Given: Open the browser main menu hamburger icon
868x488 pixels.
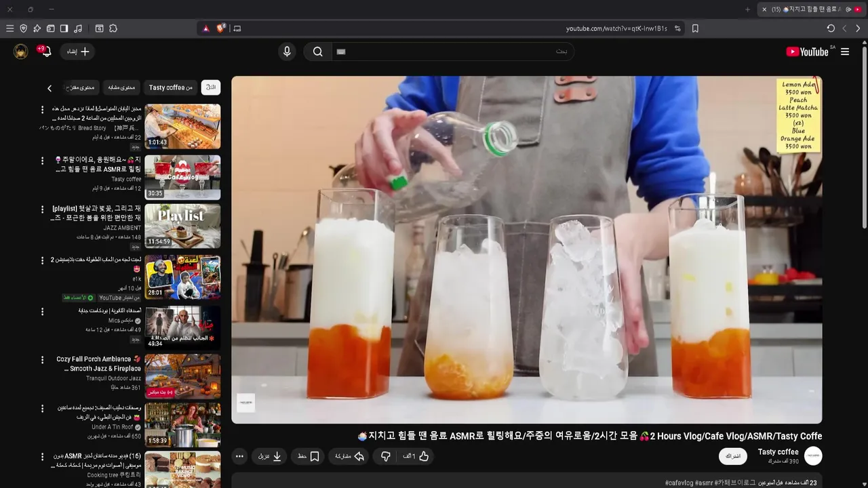Looking at the screenshot, I should [x=9, y=28].
